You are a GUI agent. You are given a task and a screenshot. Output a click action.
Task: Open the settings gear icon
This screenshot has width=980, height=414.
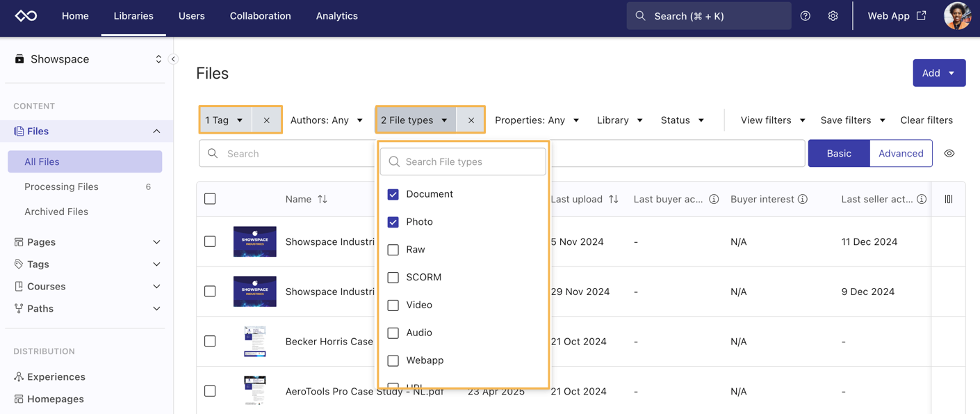(x=833, y=16)
